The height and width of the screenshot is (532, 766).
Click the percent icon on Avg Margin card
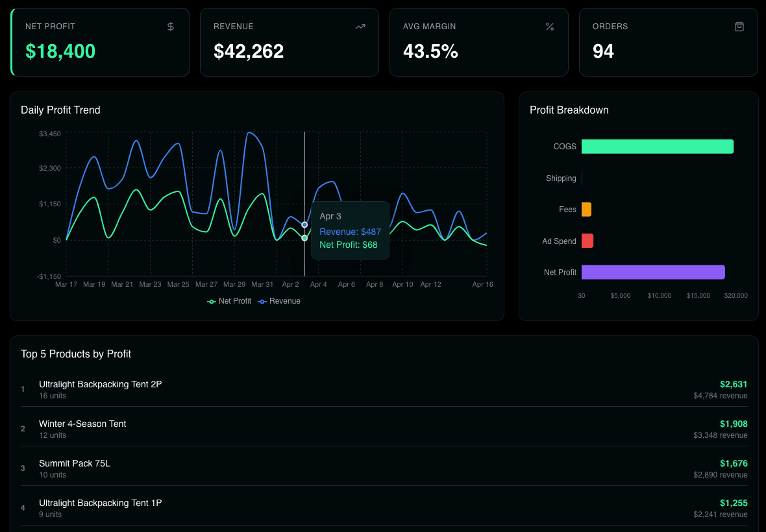click(550, 27)
